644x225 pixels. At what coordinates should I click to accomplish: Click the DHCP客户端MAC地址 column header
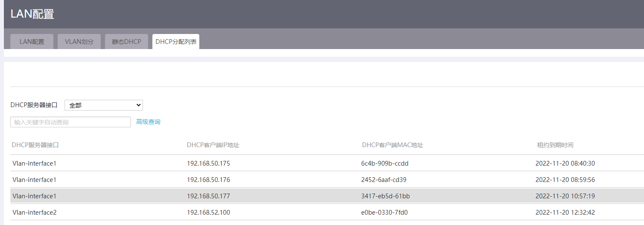(x=393, y=145)
